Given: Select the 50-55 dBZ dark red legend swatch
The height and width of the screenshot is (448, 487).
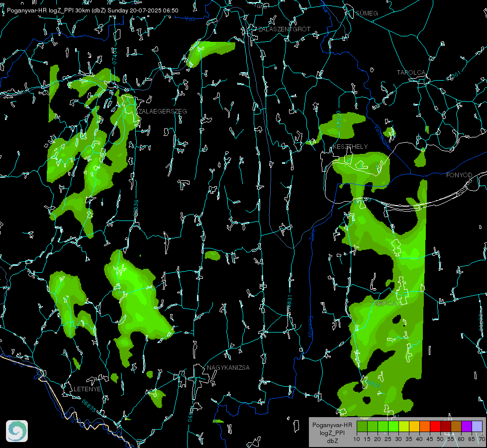Looking at the screenshot, I should point(445,426).
